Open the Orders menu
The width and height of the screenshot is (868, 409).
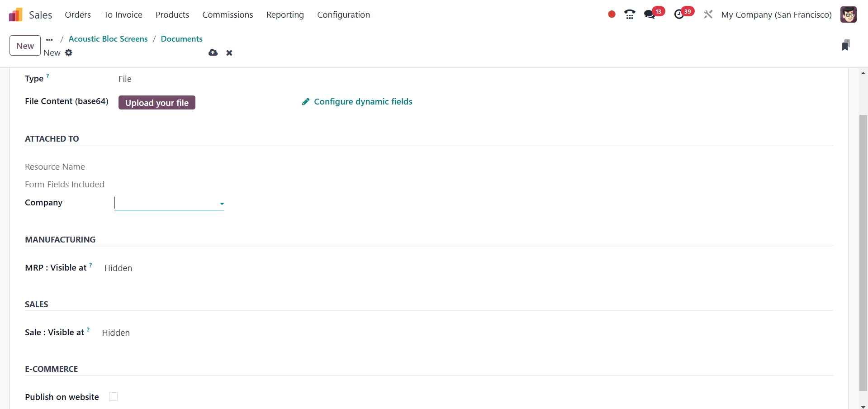(78, 15)
